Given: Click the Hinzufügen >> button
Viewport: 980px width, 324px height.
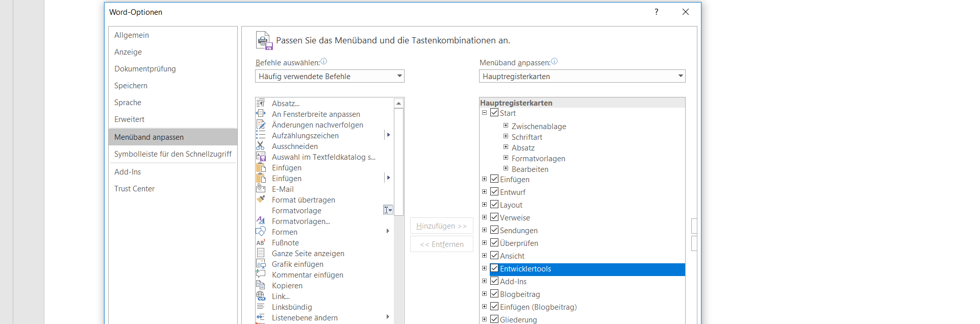Looking at the screenshot, I should pos(442,226).
